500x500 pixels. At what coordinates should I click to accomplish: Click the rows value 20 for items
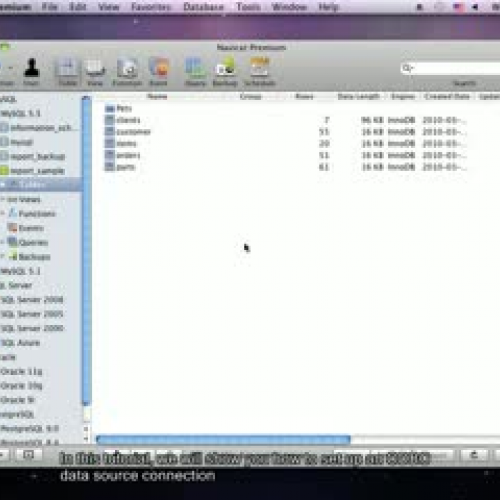coord(324,144)
